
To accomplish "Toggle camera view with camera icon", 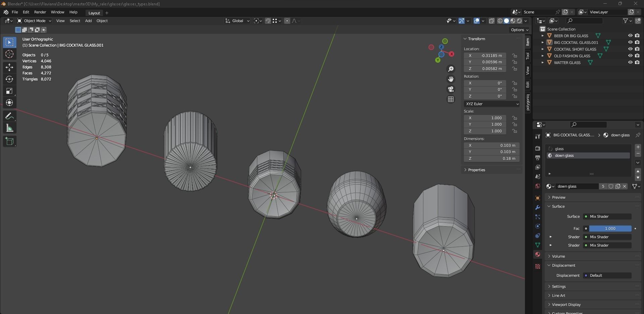I will 451,89.
